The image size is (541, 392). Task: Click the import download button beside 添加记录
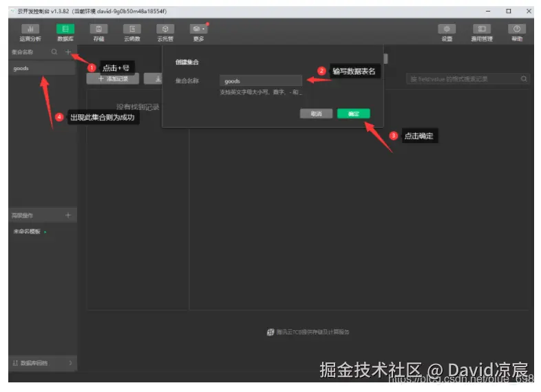tap(153, 78)
